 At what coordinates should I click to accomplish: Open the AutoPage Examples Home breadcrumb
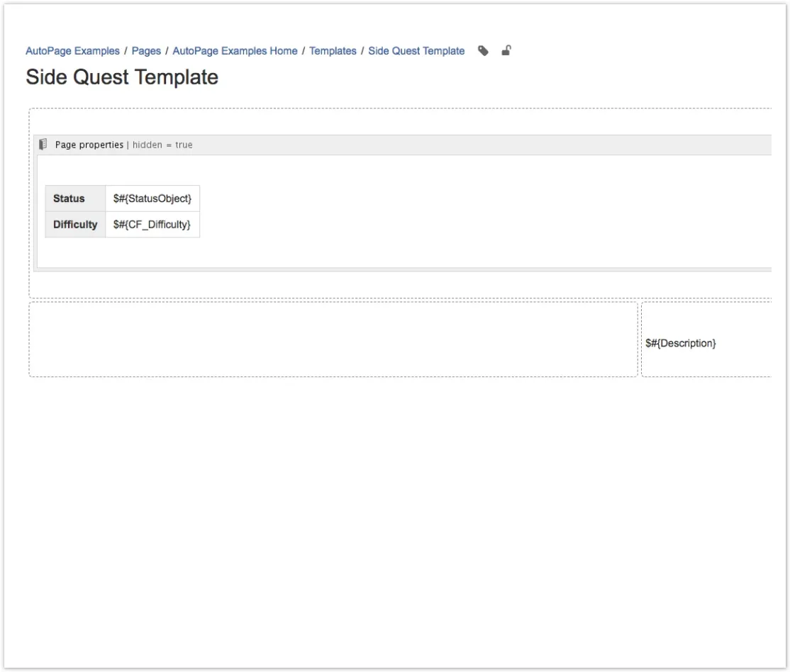[x=235, y=51]
